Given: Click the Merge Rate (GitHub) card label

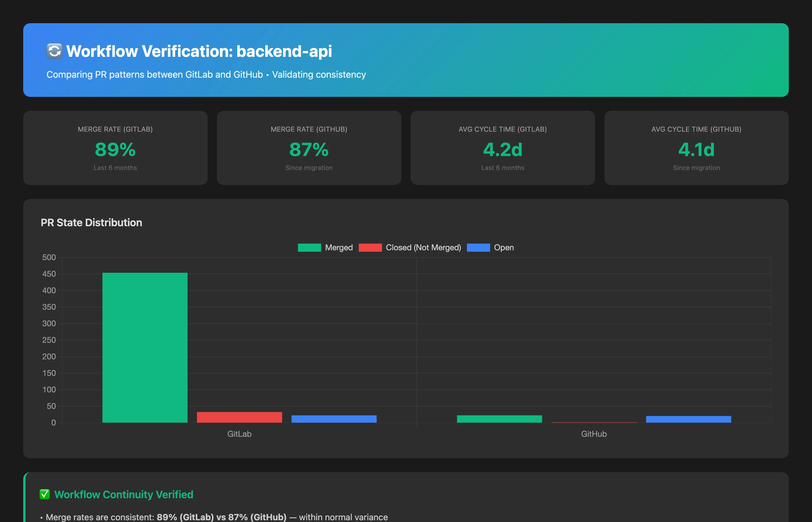Looking at the screenshot, I should [309, 129].
